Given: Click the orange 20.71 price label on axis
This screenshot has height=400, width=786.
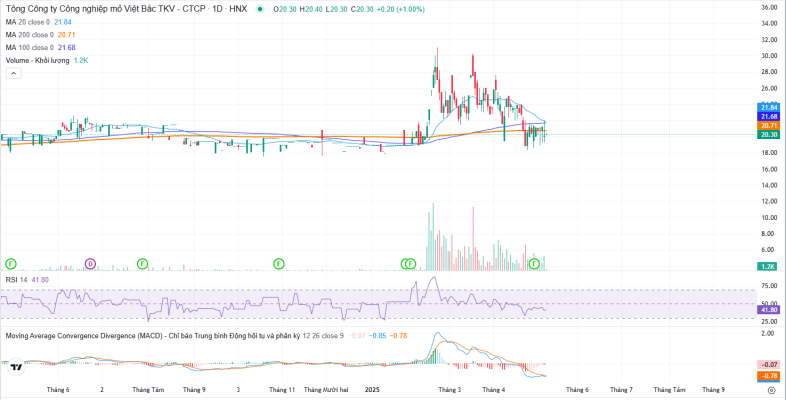Looking at the screenshot, I should point(769,125).
